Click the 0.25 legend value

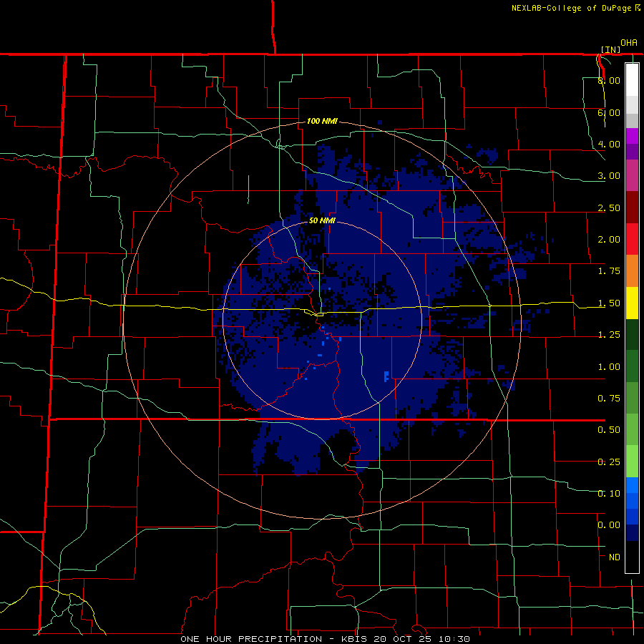(609, 462)
